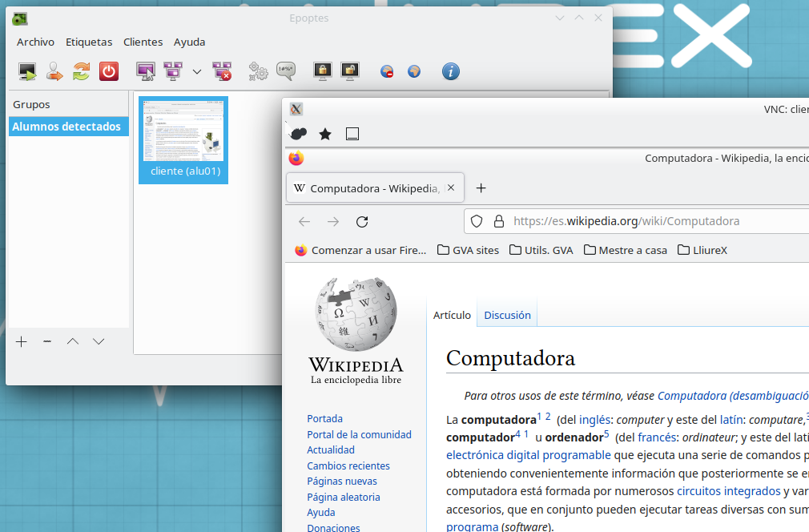Click the log out users icon
Image resolution: width=809 pixels, height=532 pixels.
(x=54, y=71)
